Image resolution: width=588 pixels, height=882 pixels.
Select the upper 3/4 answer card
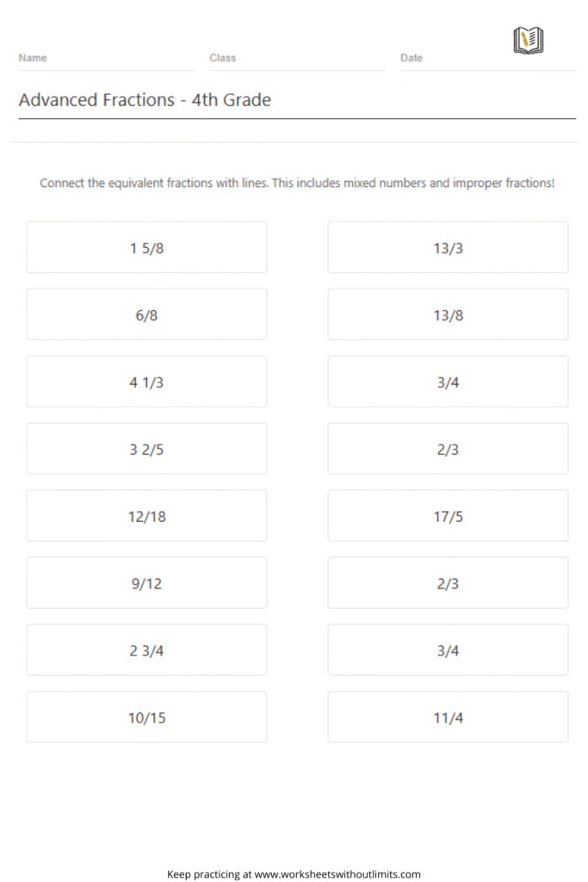click(448, 382)
